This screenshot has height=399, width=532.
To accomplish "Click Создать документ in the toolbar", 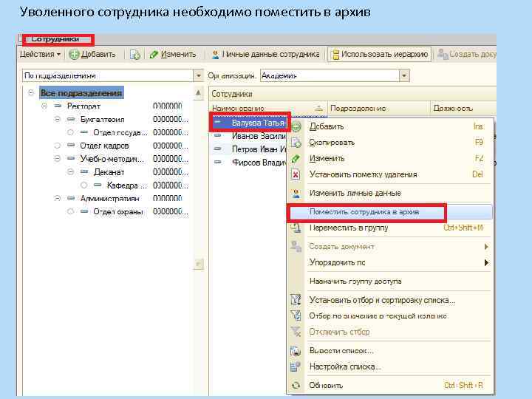I will 466,54.
